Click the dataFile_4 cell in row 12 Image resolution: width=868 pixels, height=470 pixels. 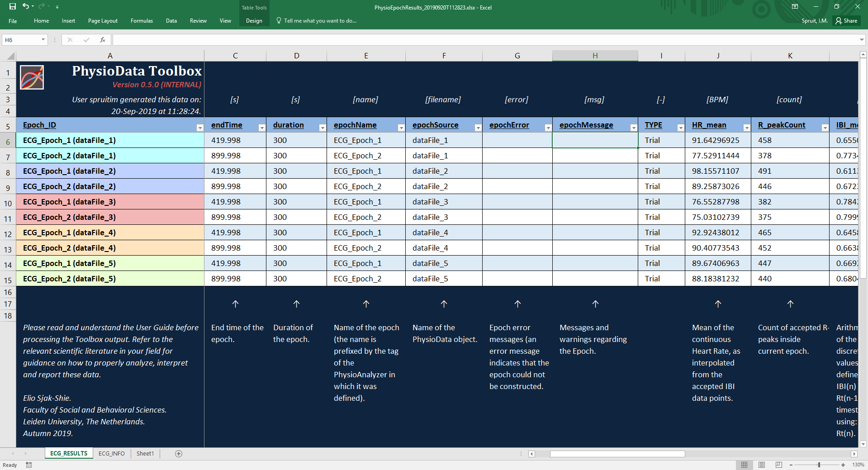(444, 233)
